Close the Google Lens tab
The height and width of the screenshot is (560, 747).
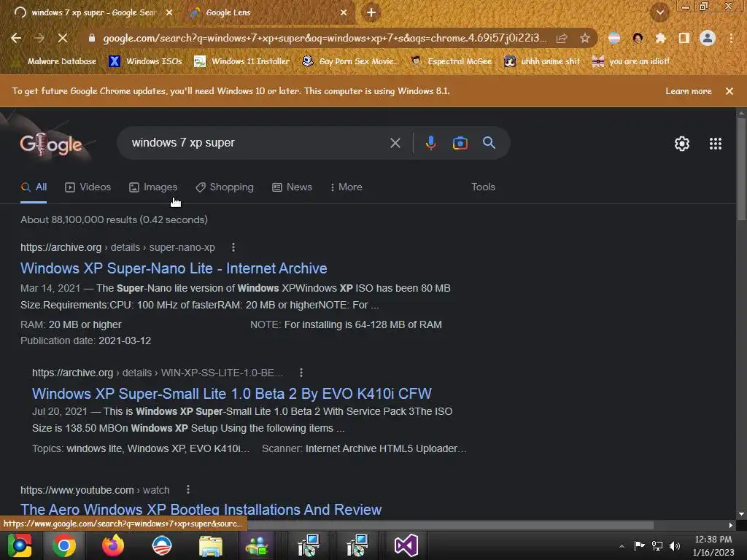pos(344,12)
